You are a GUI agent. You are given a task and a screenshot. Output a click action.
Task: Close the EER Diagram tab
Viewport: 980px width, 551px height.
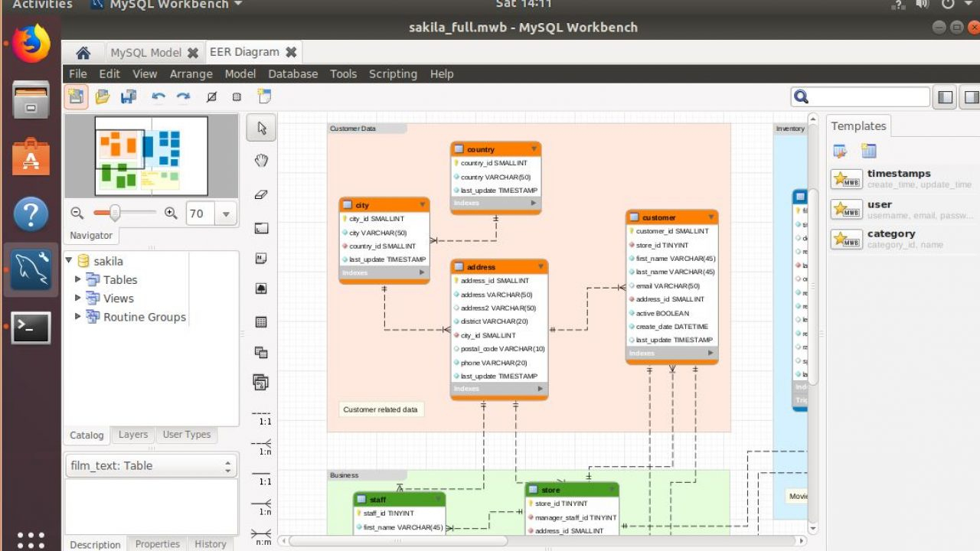(291, 52)
